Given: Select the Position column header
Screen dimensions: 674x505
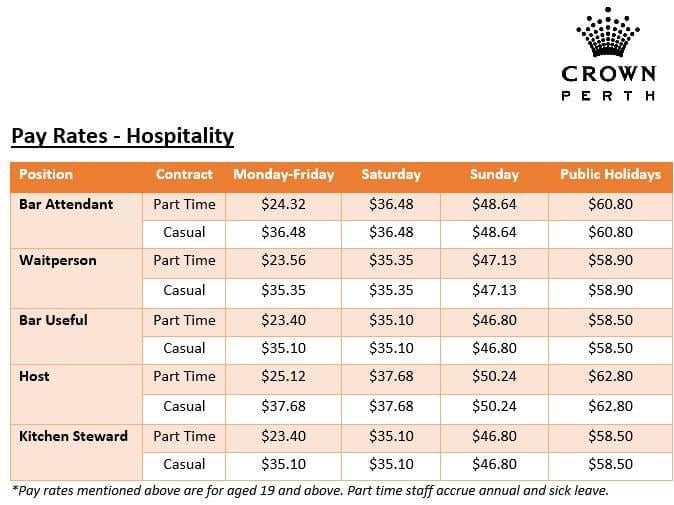Looking at the screenshot, I should tap(46, 174).
